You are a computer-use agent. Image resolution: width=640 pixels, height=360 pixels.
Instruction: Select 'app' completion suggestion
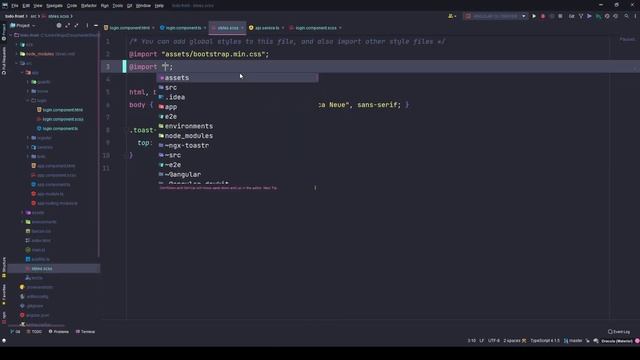tap(238, 107)
